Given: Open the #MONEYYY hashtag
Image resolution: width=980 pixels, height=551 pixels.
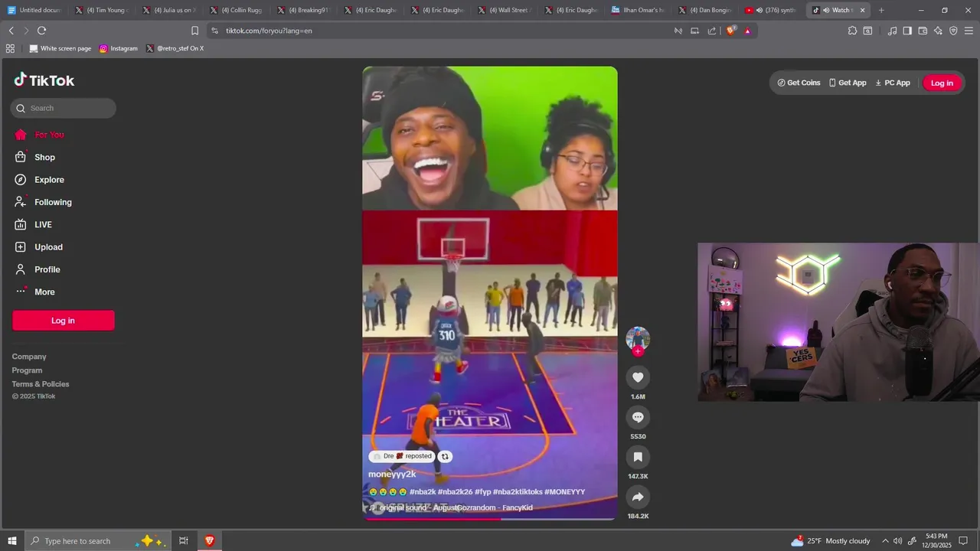Looking at the screenshot, I should coord(564,492).
